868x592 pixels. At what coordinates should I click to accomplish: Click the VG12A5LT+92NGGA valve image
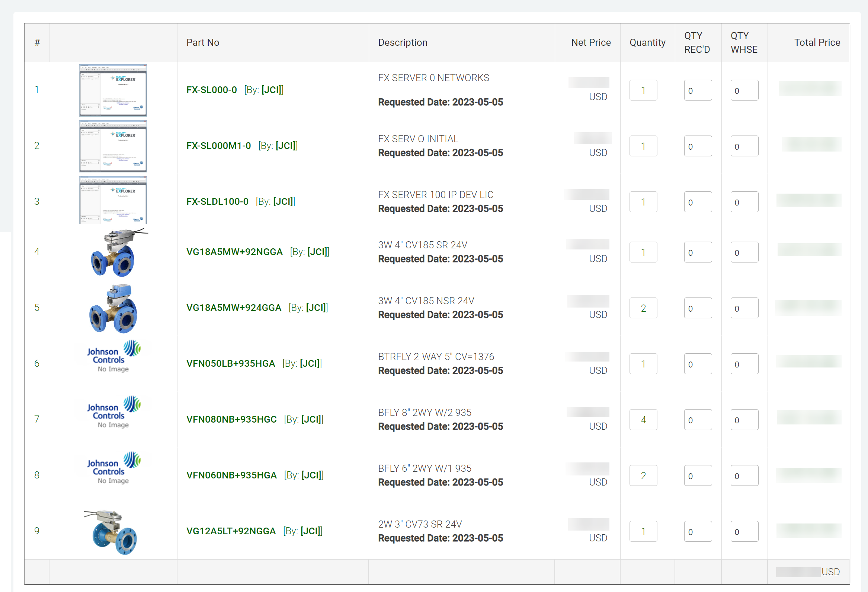pos(112,532)
